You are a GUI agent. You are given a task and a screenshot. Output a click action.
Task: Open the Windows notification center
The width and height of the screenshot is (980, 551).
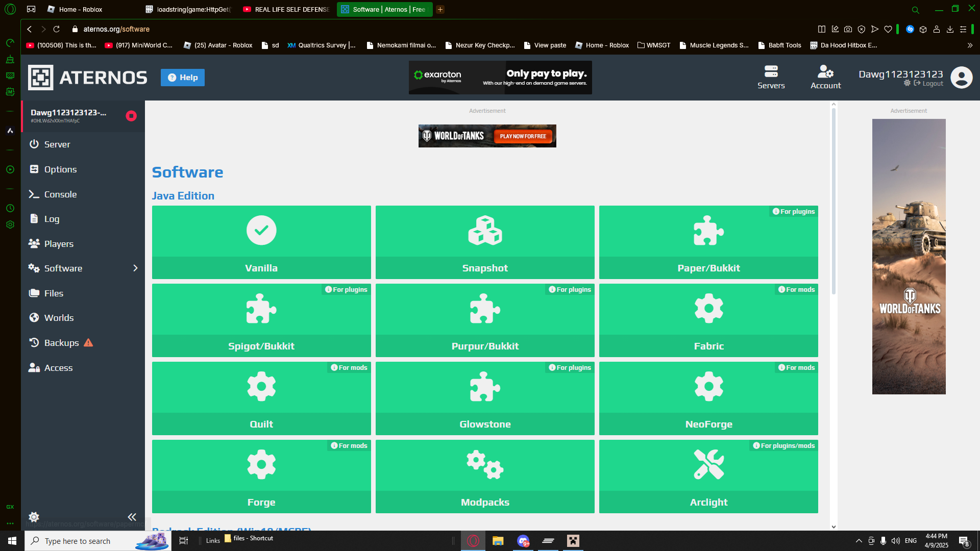964,541
